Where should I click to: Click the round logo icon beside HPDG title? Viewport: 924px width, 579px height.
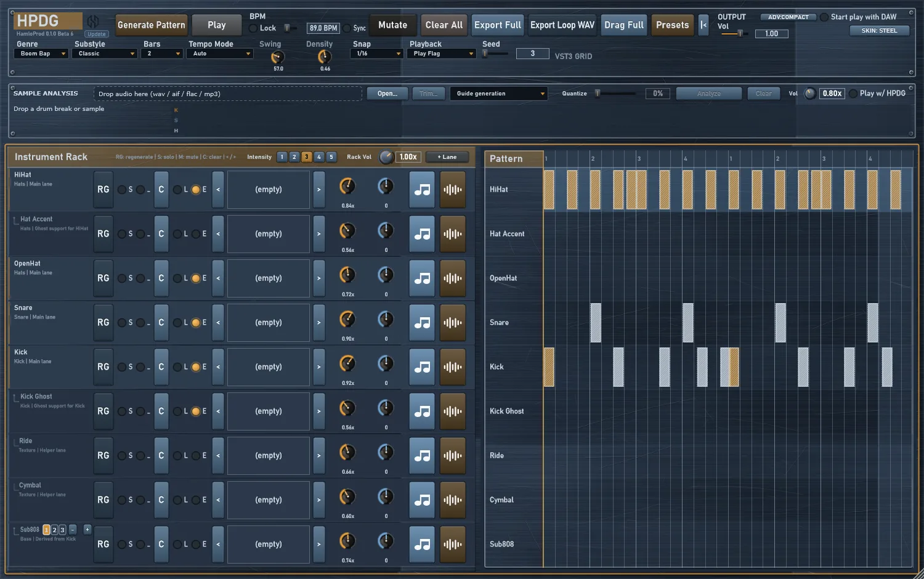[x=93, y=22]
